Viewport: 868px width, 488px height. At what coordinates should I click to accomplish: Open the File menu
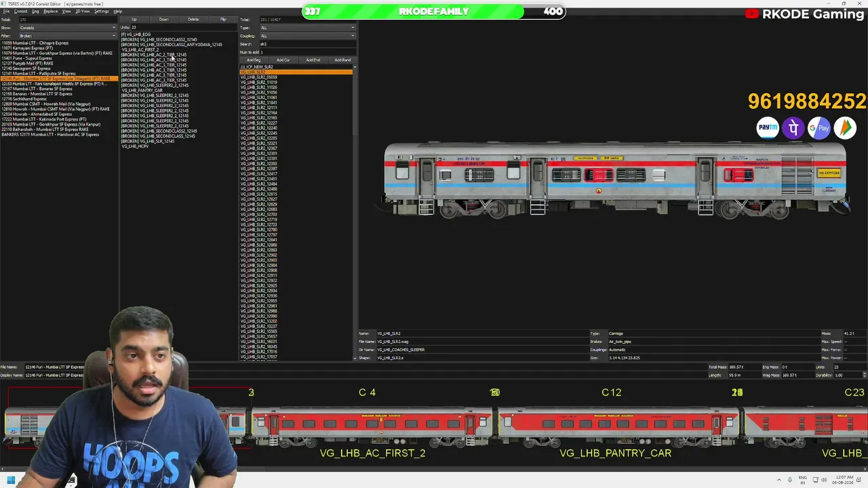(x=6, y=12)
